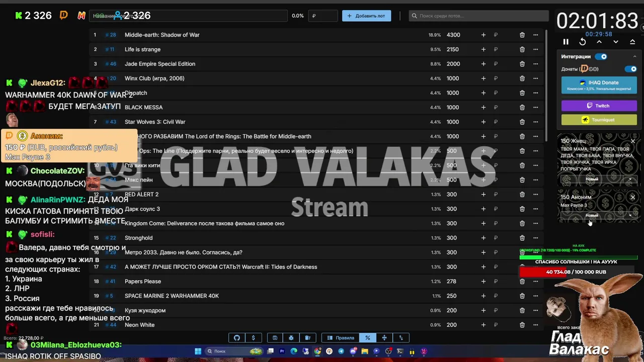The image size is (644, 362).
Task: Add amount to Winx Club lot
Action: pyautogui.click(x=484, y=78)
